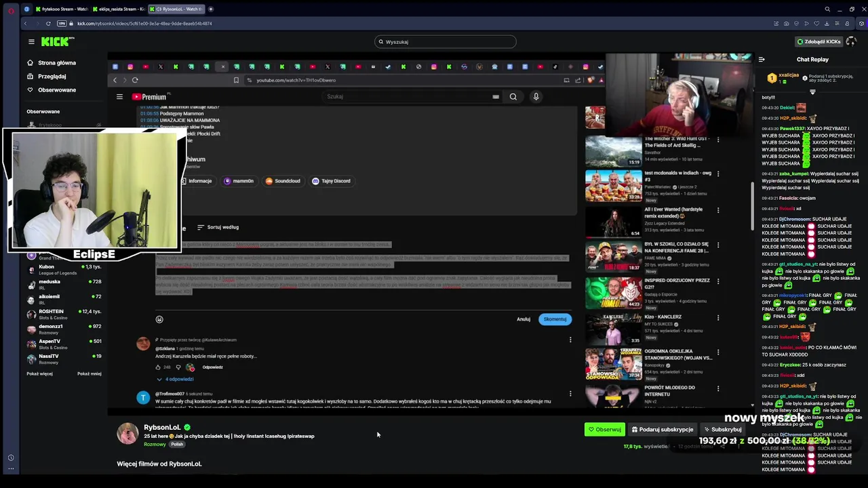
Task: Collapse the Chat Replay panel
Action: click(x=762, y=60)
